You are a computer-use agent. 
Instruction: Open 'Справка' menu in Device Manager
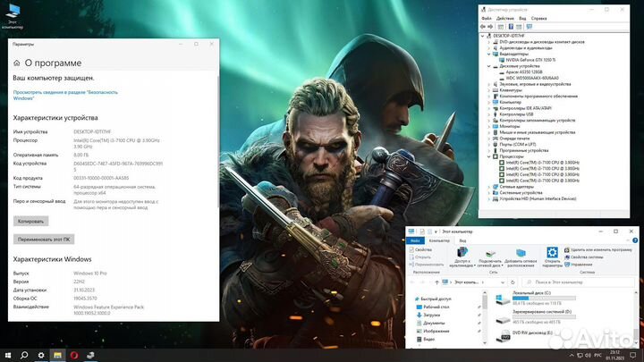(538, 19)
